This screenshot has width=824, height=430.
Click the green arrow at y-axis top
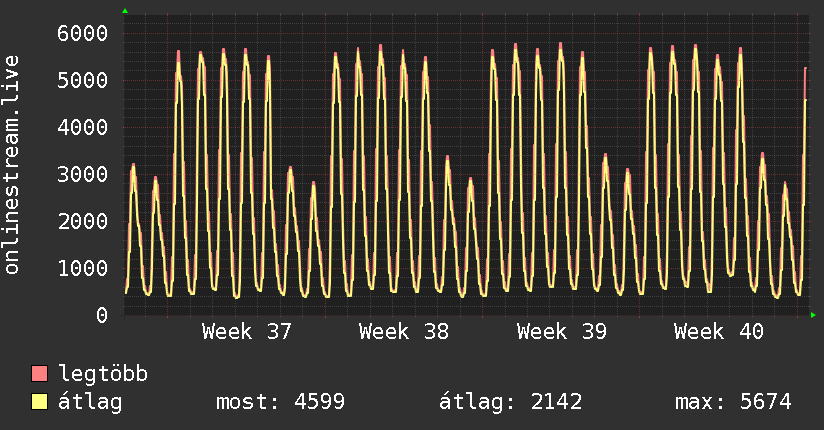pos(125,11)
